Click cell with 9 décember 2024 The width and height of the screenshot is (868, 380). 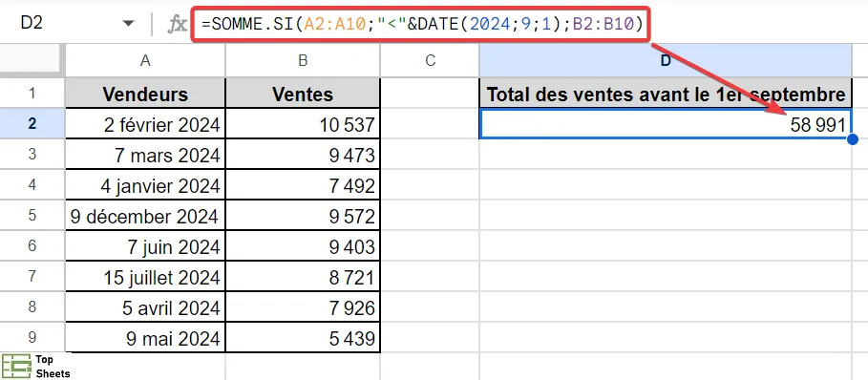(145, 216)
